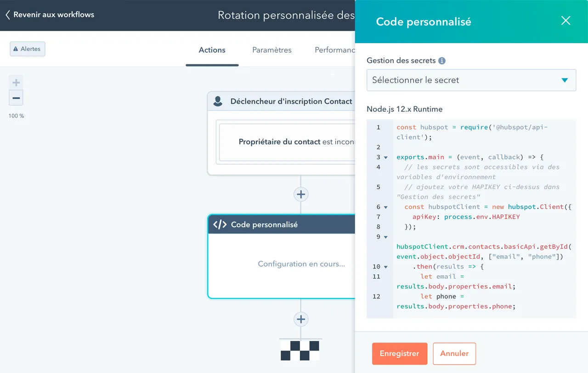
Task: Collapse code fold arrow at line 10
Action: coord(386,267)
